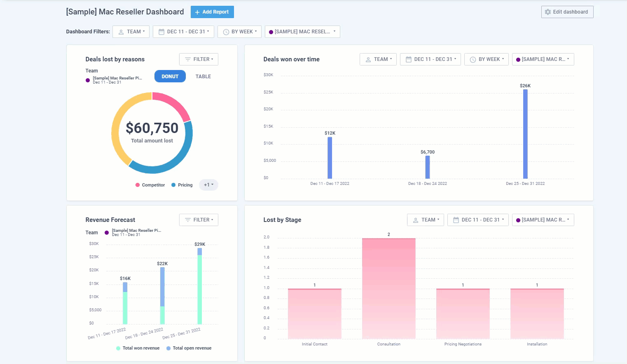Click clock icon in Dashboard Filters By Week

pos(226,32)
